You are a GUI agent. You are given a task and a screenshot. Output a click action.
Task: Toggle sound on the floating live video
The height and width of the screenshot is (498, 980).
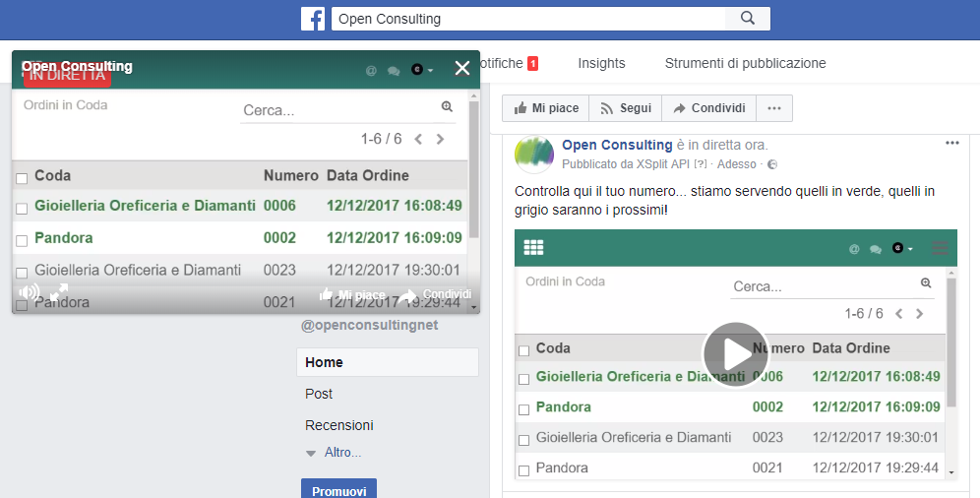(x=30, y=292)
